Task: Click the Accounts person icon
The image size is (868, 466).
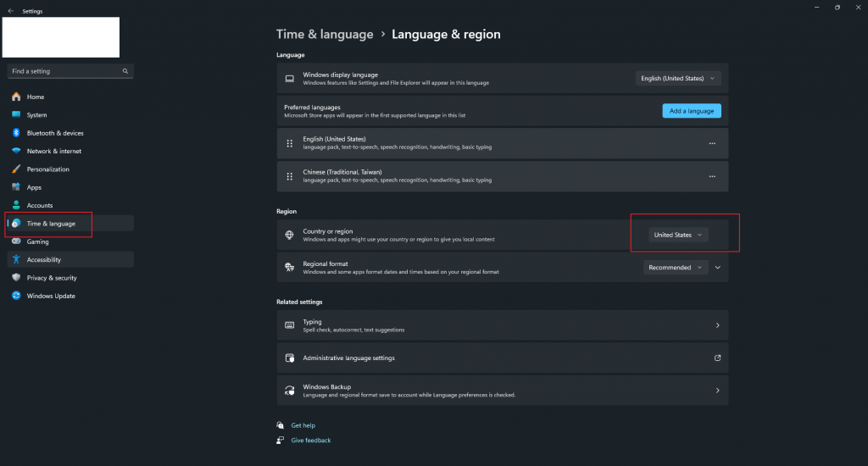Action: (x=16, y=205)
